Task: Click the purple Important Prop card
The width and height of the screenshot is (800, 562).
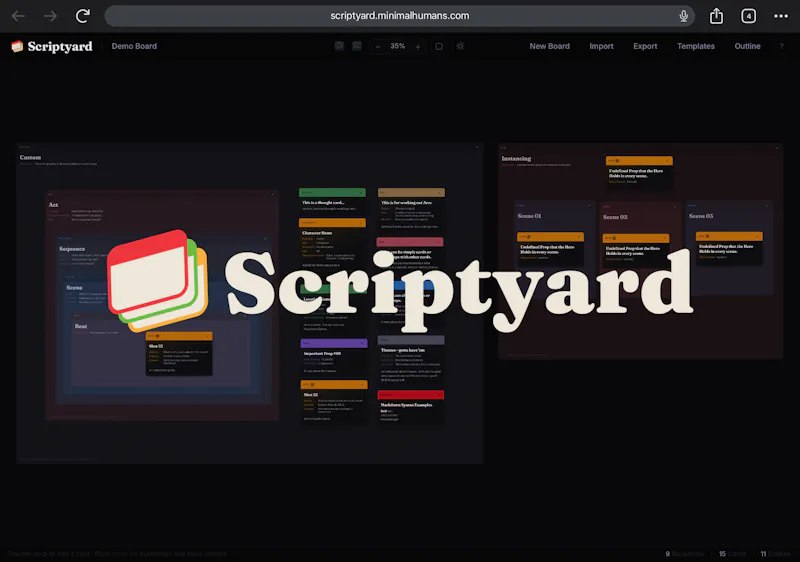Action: click(x=334, y=357)
